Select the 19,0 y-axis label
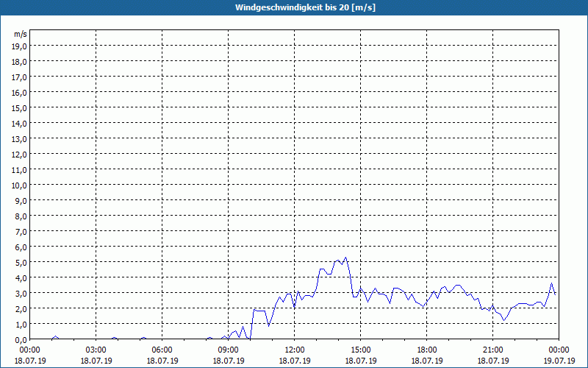The height and width of the screenshot is (368, 588). point(20,46)
